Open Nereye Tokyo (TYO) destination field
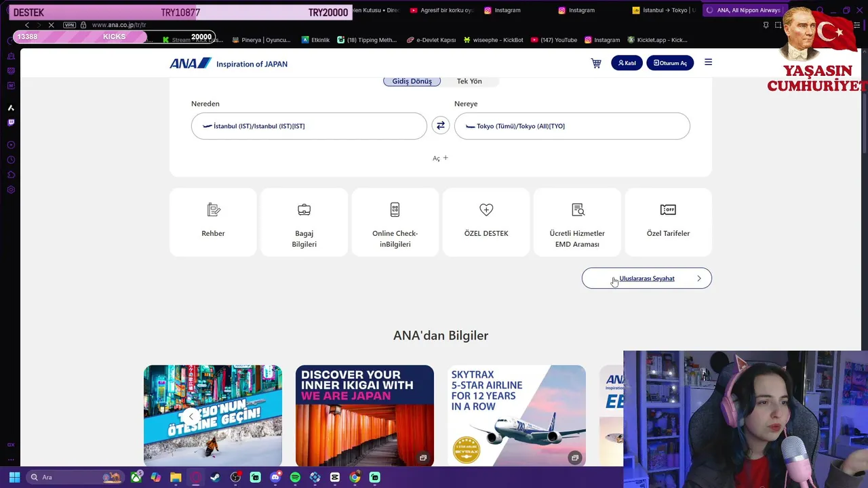This screenshot has height=488, width=868. (x=572, y=126)
